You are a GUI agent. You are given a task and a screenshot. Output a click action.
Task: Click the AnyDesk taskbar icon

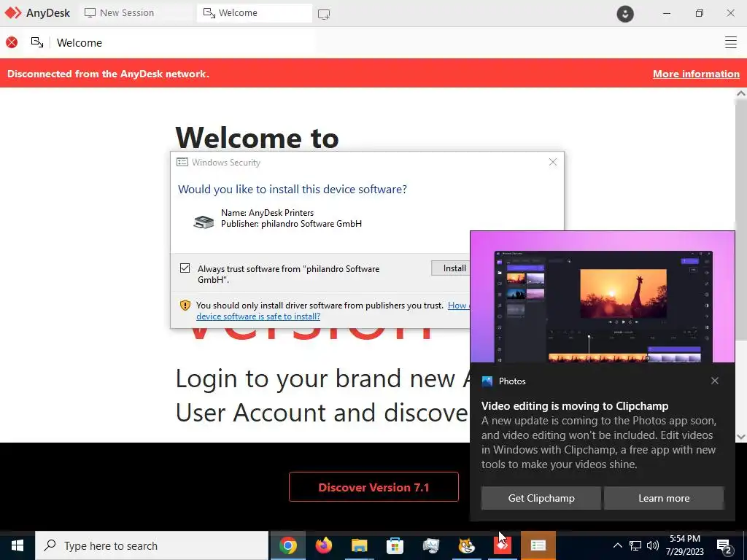[x=502, y=545]
